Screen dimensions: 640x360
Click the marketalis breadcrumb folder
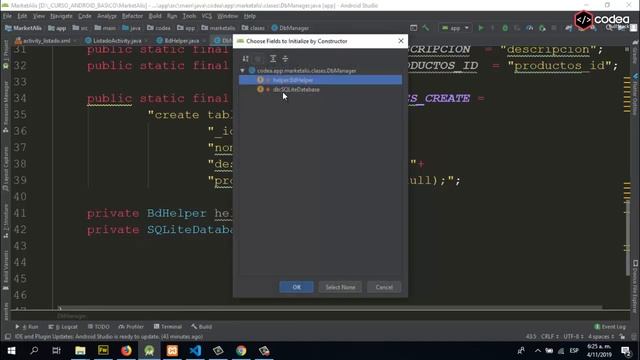pos(218,28)
